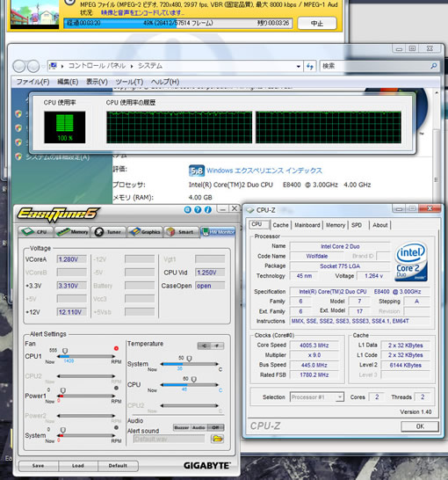Screen dimensions: 448x480
Task: Set alert sound to Buzzer
Action: click(x=182, y=427)
